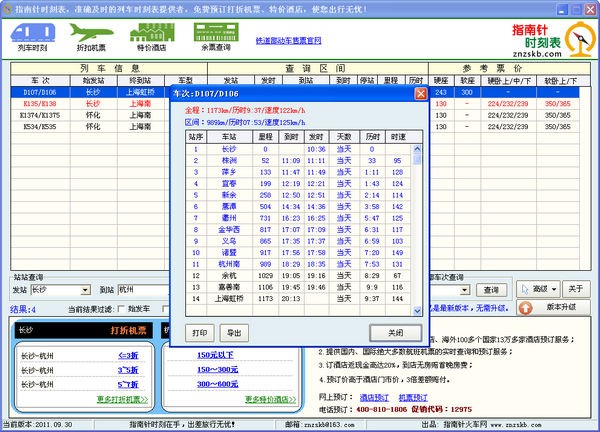Click the station list scroll-up arrow
This screenshot has height=432, width=600.
pyautogui.click(x=417, y=149)
